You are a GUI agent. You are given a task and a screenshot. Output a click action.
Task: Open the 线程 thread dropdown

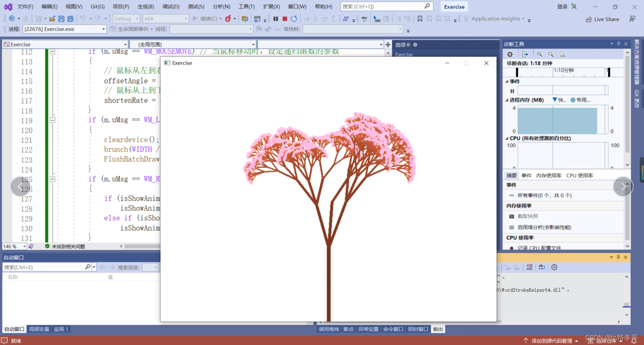pos(211,29)
